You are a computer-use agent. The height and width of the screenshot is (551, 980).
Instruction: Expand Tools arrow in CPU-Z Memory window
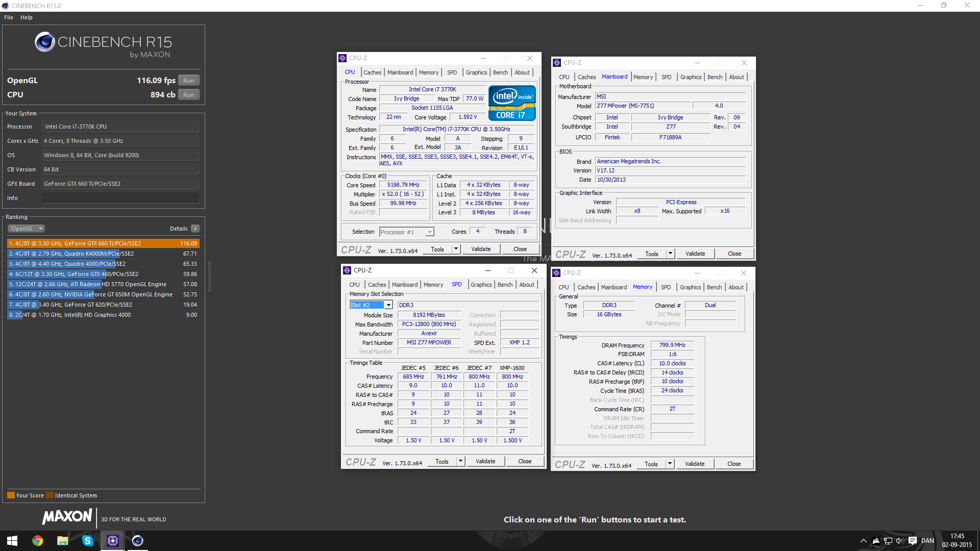(670, 464)
